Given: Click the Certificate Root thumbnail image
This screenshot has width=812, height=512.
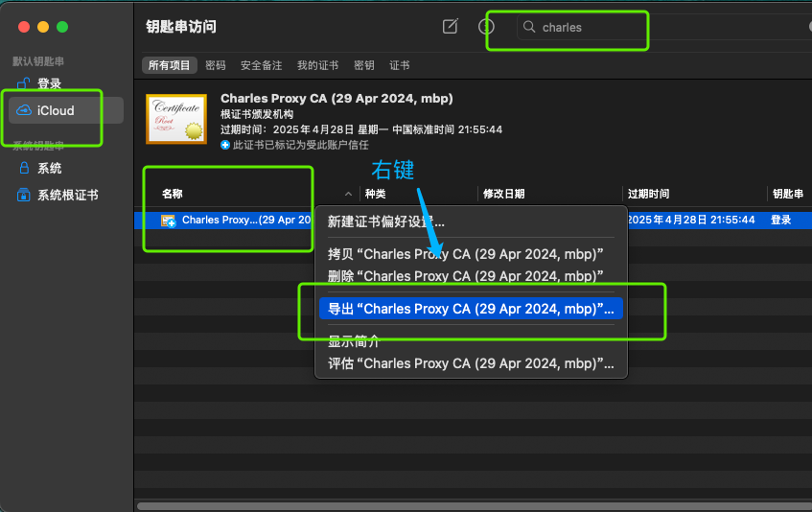Looking at the screenshot, I should point(176,119).
